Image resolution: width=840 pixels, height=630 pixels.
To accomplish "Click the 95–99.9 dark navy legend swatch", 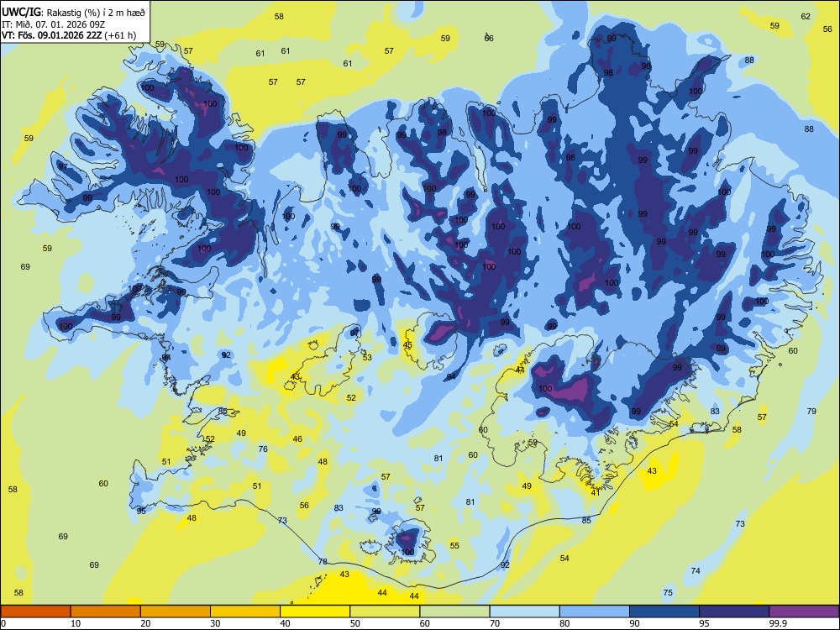I will tap(734, 612).
